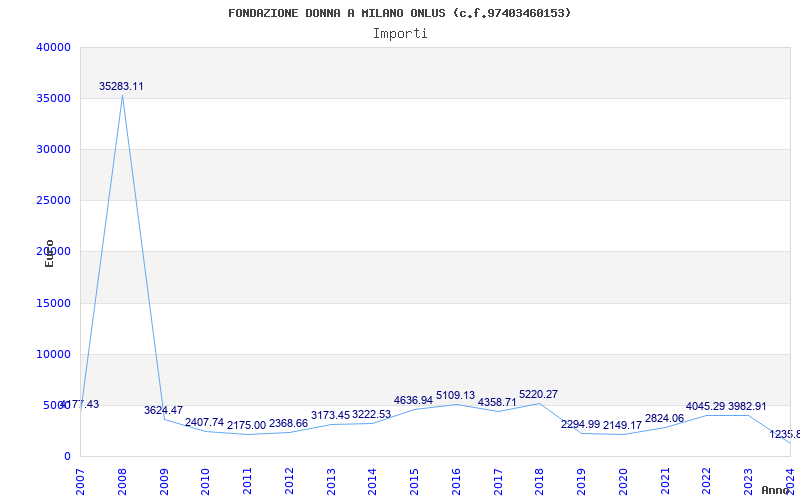Click the x-axis year label 2012

click(289, 482)
